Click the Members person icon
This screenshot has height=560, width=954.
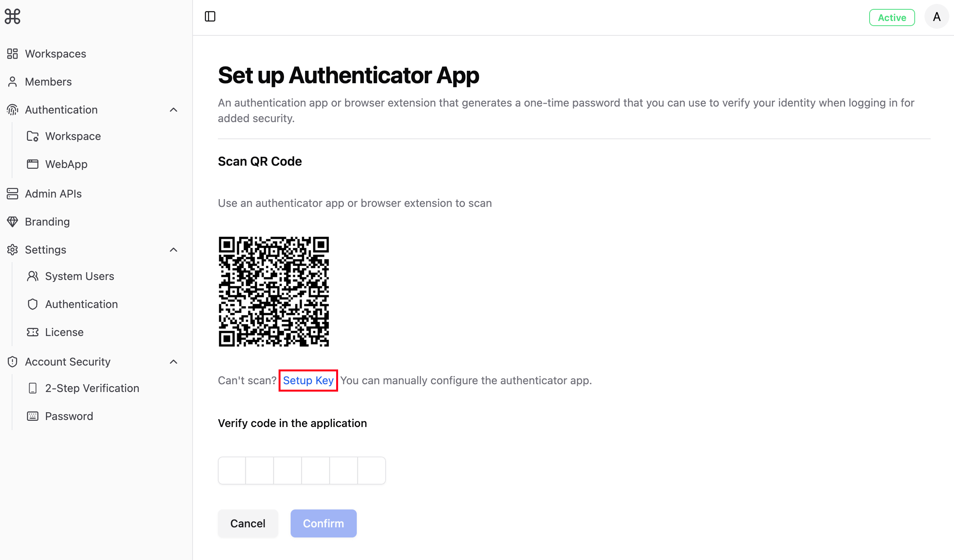tap(12, 82)
